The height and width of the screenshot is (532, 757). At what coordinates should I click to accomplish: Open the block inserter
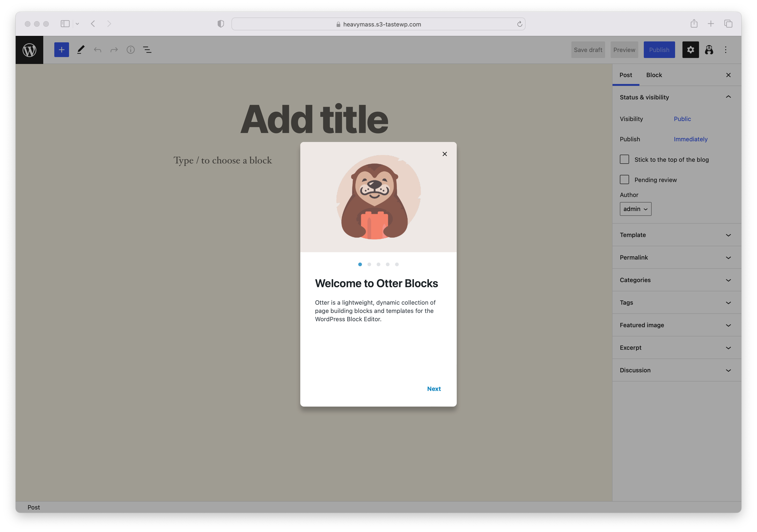pos(61,49)
